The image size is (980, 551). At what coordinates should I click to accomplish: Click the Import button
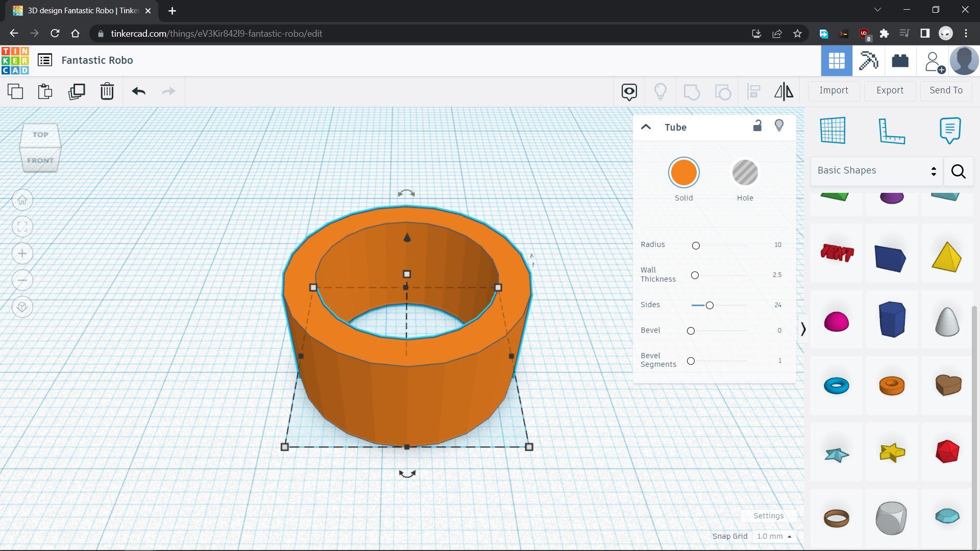(834, 90)
